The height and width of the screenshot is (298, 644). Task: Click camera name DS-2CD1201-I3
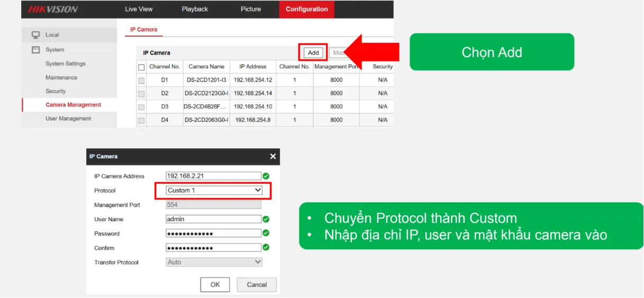tap(206, 80)
